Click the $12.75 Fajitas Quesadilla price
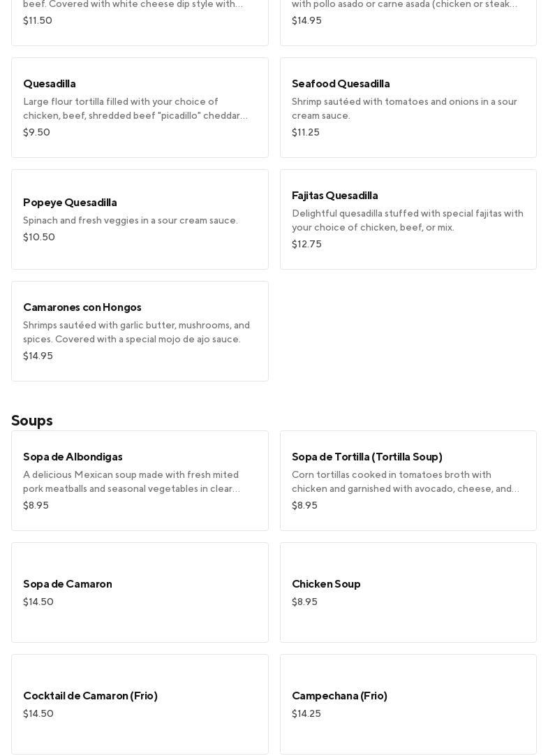 tap(306, 244)
